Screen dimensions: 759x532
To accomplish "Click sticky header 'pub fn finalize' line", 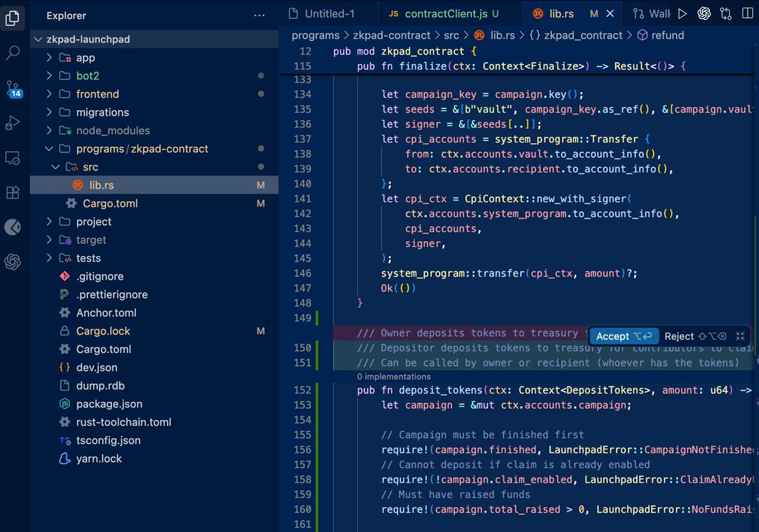I will pyautogui.click(x=522, y=66).
